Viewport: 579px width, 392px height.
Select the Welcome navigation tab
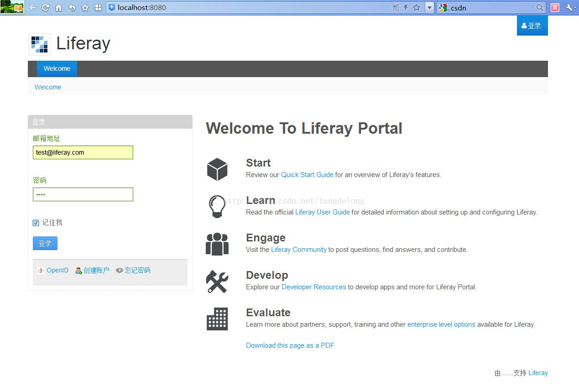coord(57,68)
